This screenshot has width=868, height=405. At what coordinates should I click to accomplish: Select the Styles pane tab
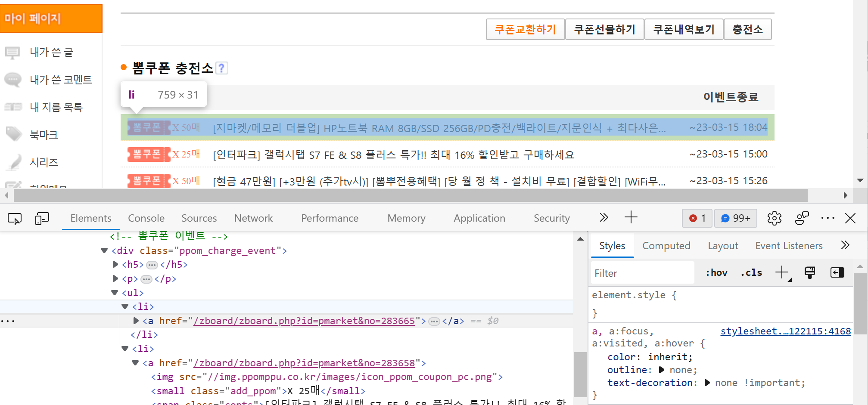(x=612, y=246)
